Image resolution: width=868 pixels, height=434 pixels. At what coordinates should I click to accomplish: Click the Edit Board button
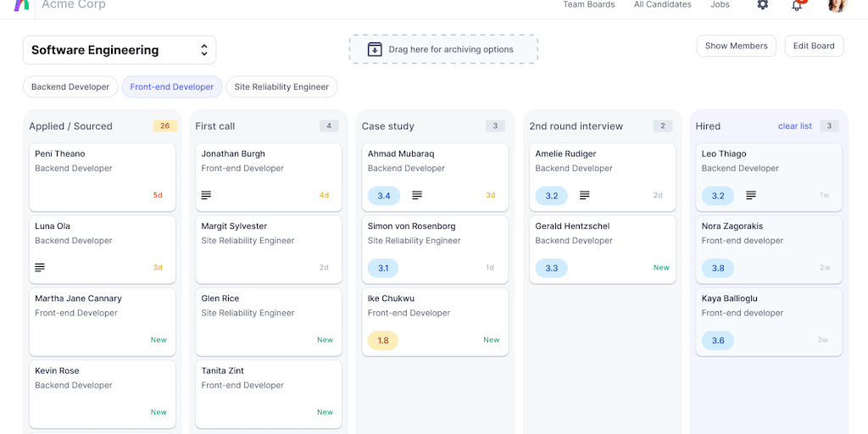[814, 46]
